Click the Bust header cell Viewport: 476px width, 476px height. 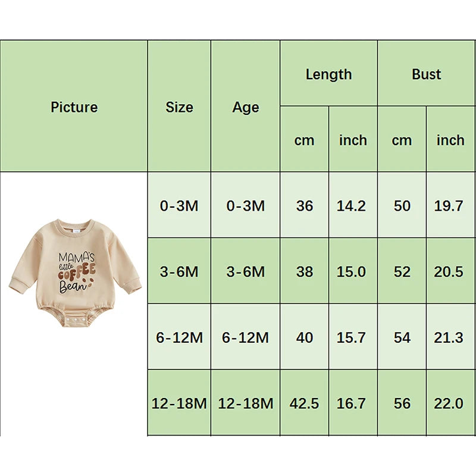[x=426, y=74]
